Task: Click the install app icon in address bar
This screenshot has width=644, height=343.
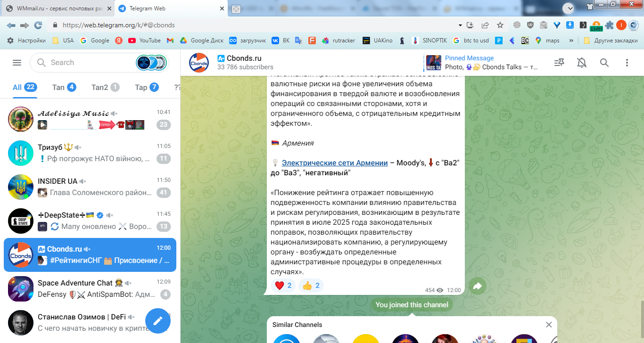Action: click(470, 25)
